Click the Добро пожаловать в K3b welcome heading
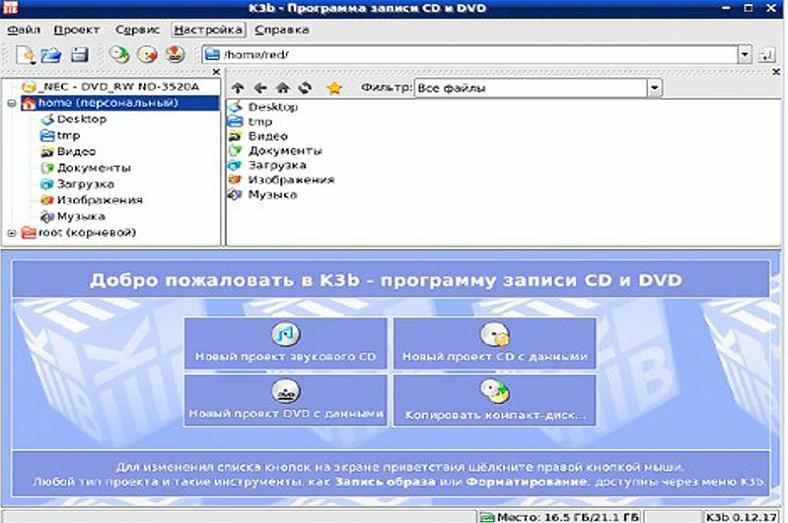 (x=386, y=280)
